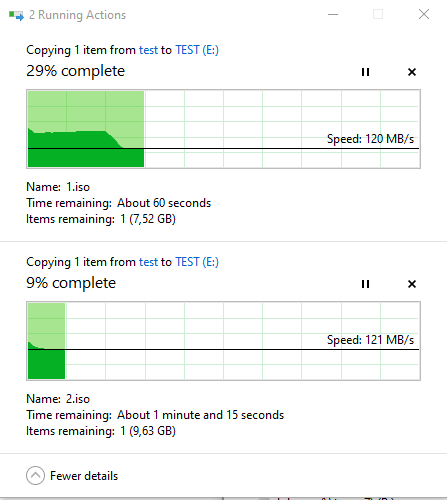Cancel the 1.iso copy operation
Image resolution: width=447 pixels, height=500 pixels.
coord(412,72)
